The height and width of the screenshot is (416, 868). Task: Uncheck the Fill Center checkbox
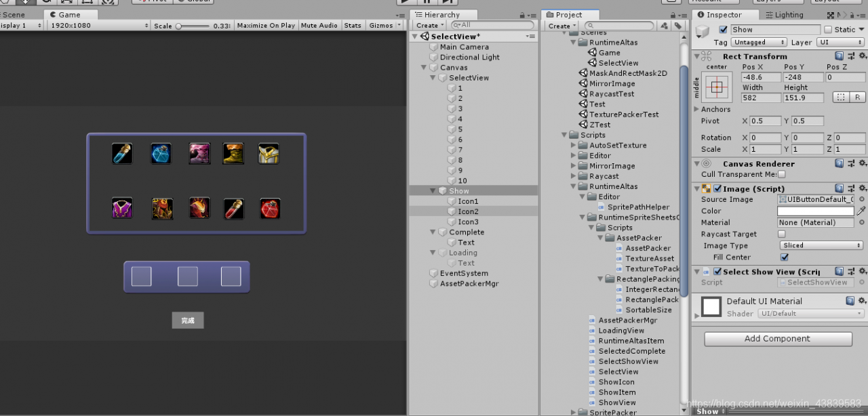785,257
